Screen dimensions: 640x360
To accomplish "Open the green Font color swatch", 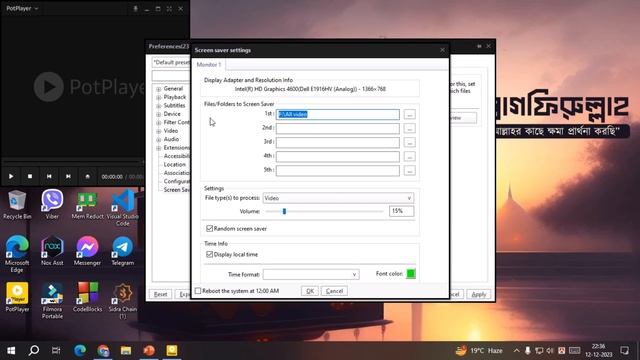I will pos(411,274).
